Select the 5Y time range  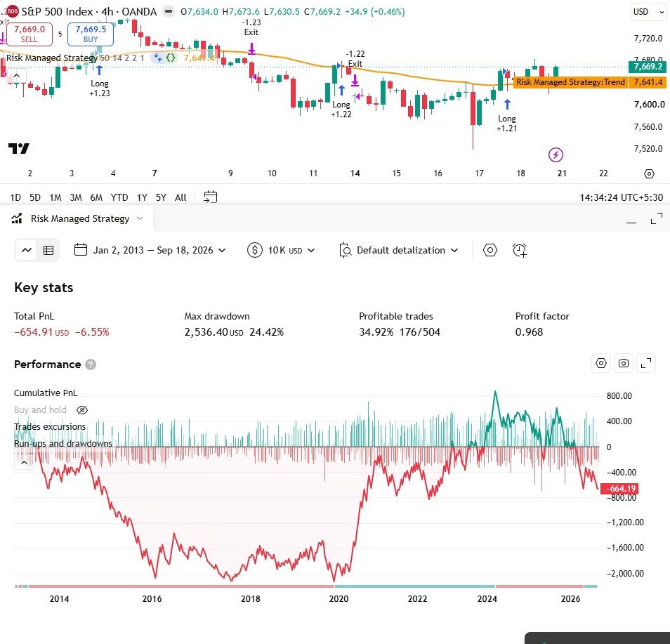[161, 197]
